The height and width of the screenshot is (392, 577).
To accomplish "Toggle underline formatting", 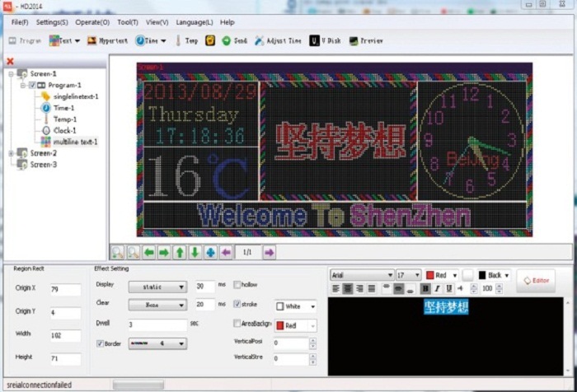I will 449,289.
